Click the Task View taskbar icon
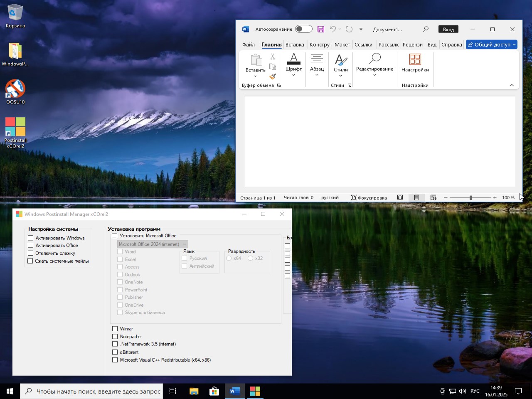The height and width of the screenshot is (399, 532). tap(173, 391)
